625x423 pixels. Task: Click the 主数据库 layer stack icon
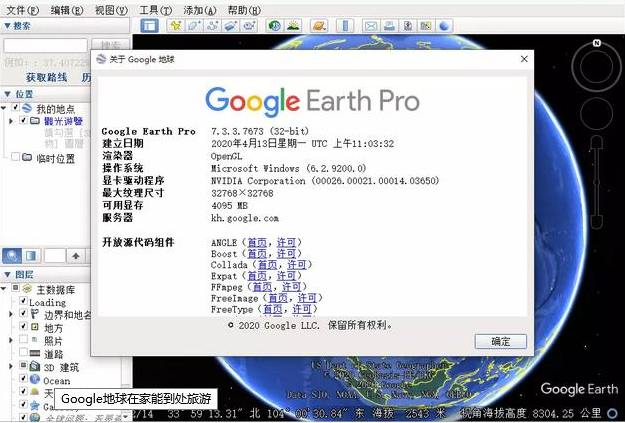[27, 288]
